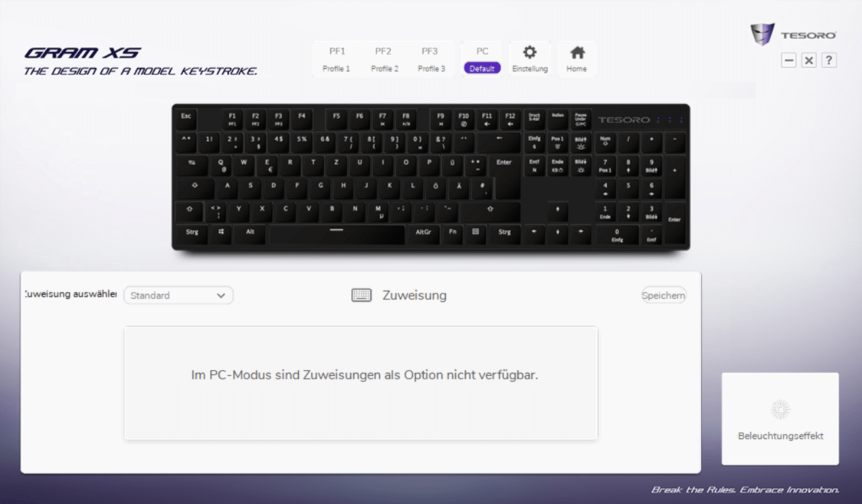Click the Speichern button
Screen dimensions: 862x504
point(664,295)
